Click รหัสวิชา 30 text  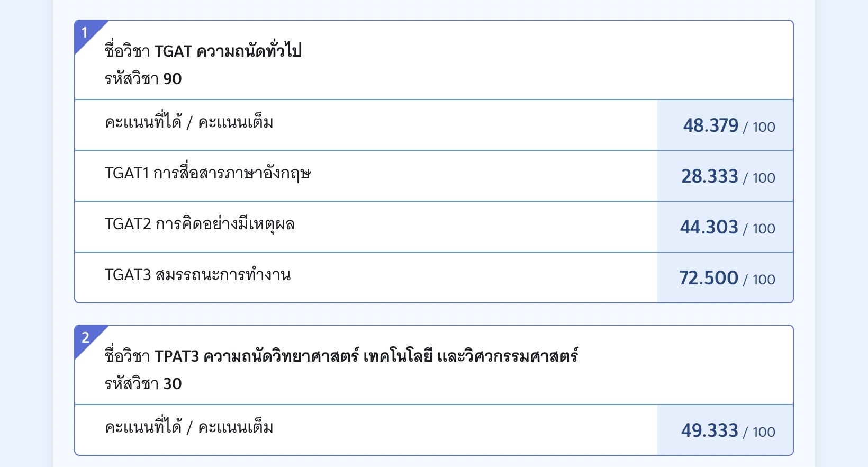[x=143, y=384]
